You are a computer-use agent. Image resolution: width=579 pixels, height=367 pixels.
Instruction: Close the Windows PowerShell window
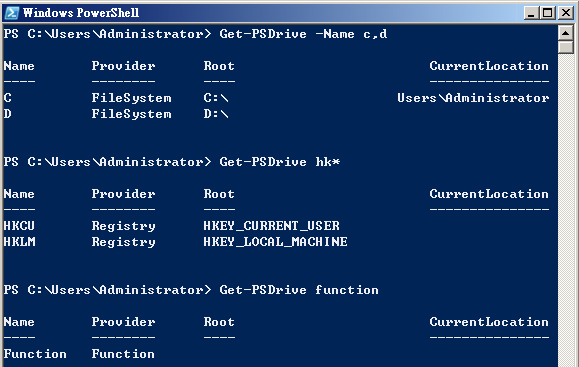coord(565,13)
